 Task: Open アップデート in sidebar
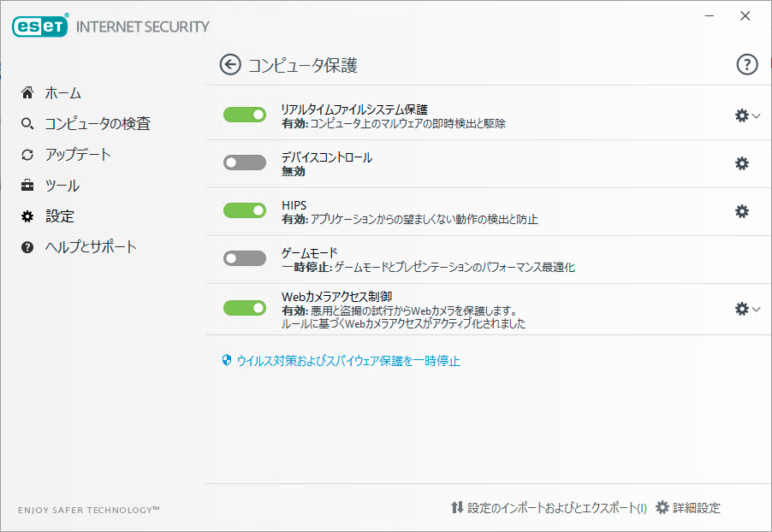tap(78, 155)
